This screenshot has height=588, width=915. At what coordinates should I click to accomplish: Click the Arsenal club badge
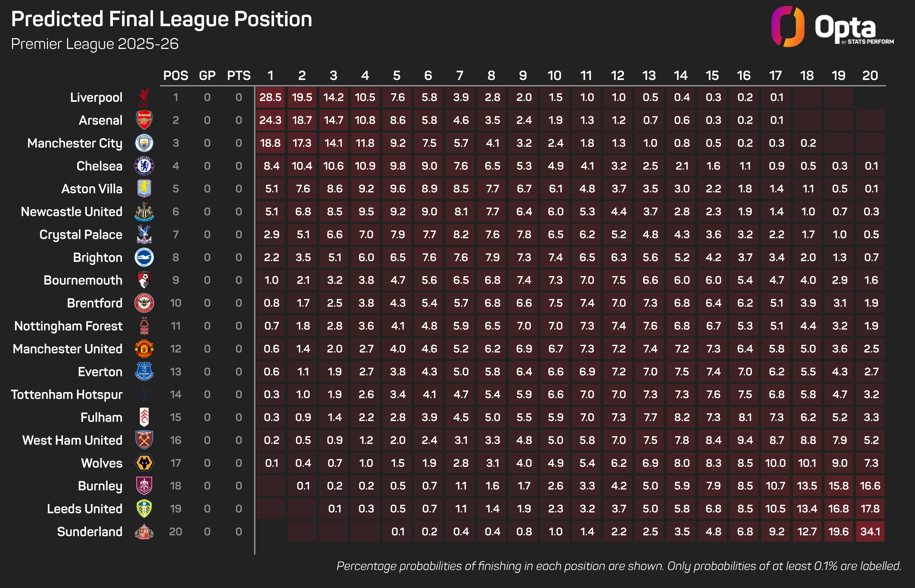pyautogui.click(x=144, y=120)
